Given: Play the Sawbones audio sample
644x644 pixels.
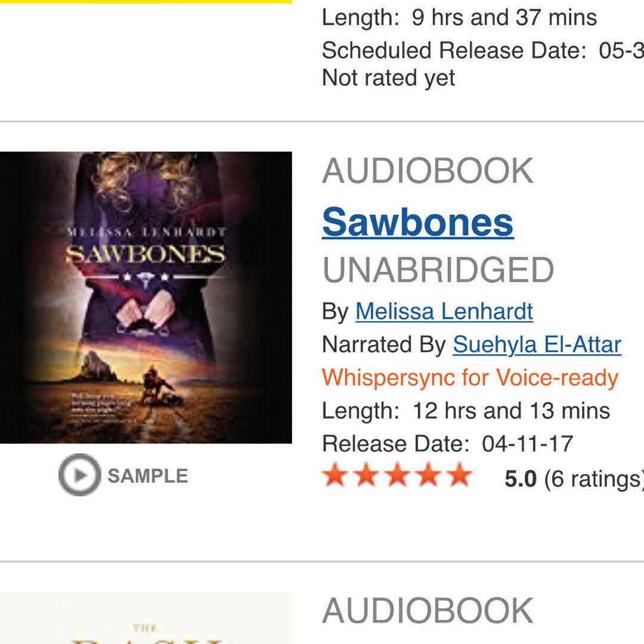Looking at the screenshot, I should coord(79,475).
